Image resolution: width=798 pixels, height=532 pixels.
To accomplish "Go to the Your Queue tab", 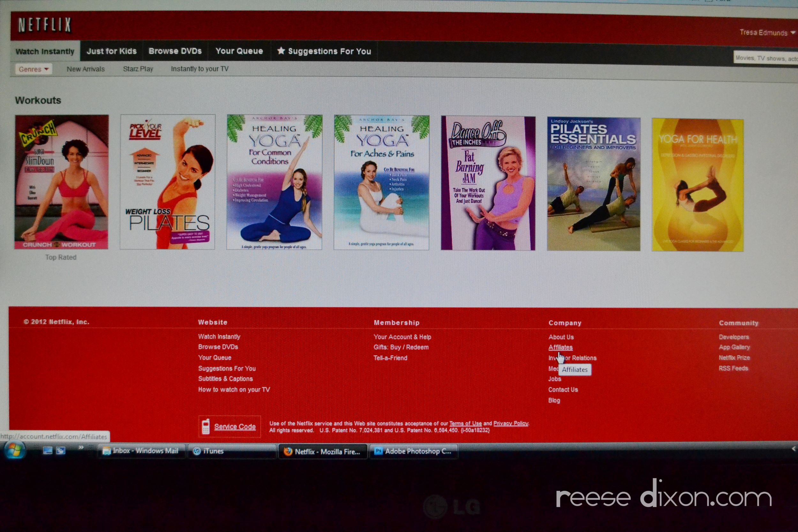I will 239,51.
